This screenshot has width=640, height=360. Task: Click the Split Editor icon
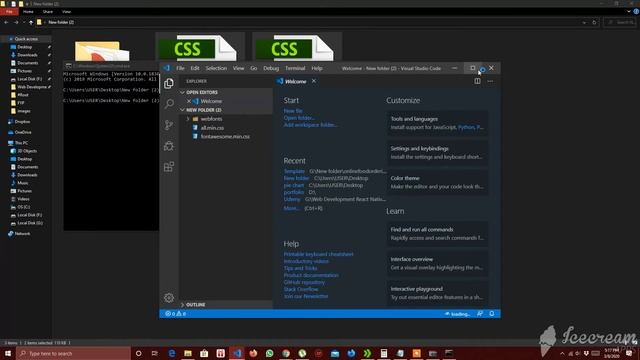[477, 81]
